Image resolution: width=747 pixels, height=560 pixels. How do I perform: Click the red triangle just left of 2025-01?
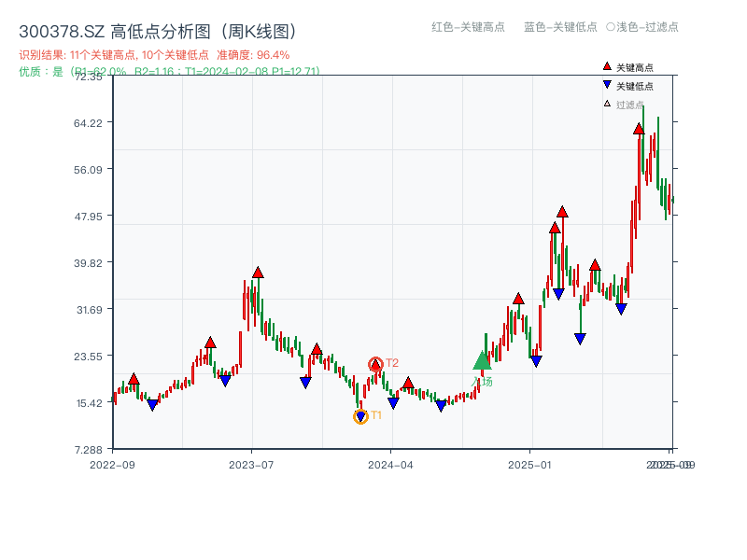519,299
